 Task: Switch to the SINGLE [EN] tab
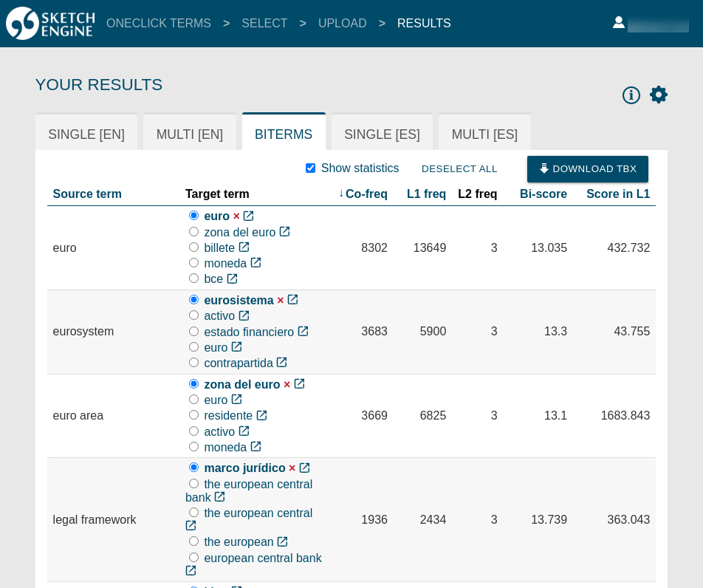coord(86,134)
